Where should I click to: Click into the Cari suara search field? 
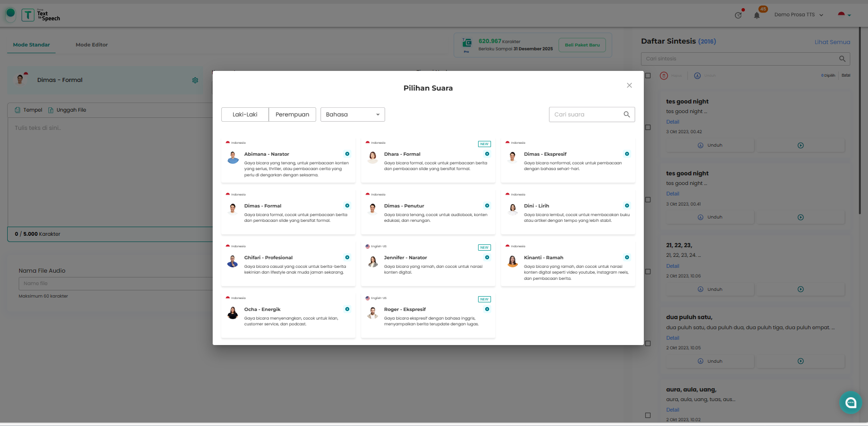pyautogui.click(x=585, y=115)
